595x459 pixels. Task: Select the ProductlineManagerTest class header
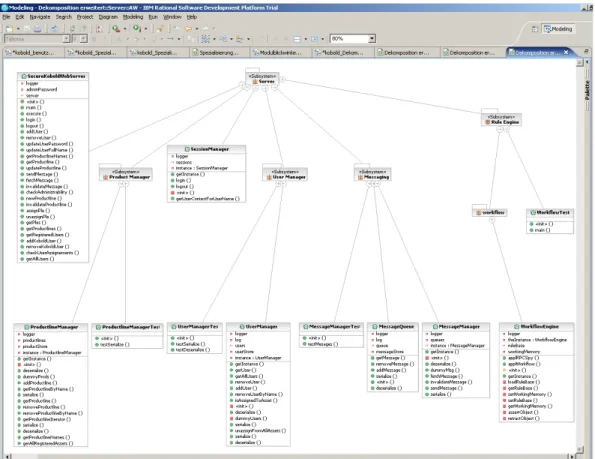pos(127,327)
